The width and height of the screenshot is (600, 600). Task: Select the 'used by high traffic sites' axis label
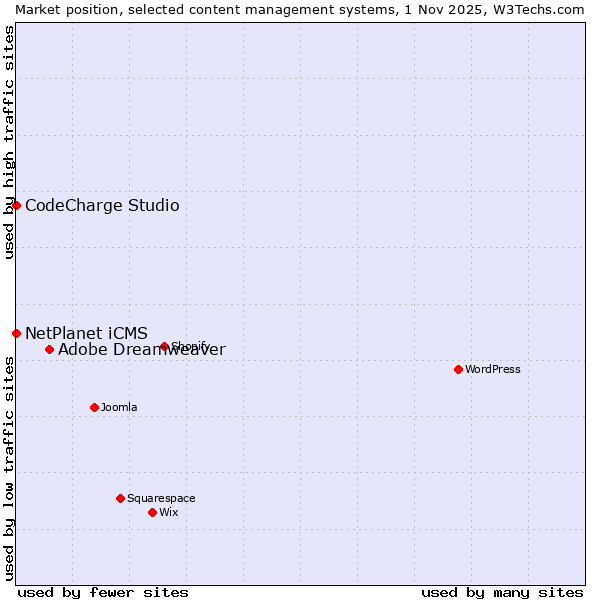(x=9, y=142)
